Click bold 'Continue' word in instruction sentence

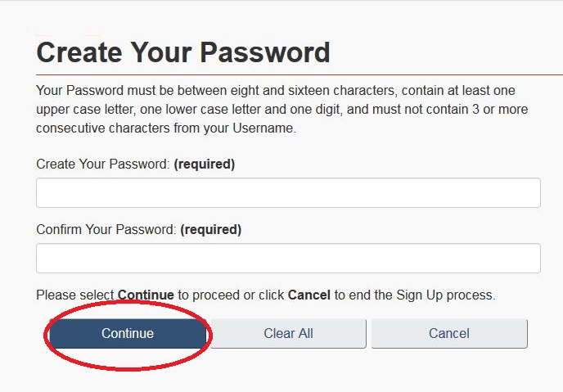[146, 295]
